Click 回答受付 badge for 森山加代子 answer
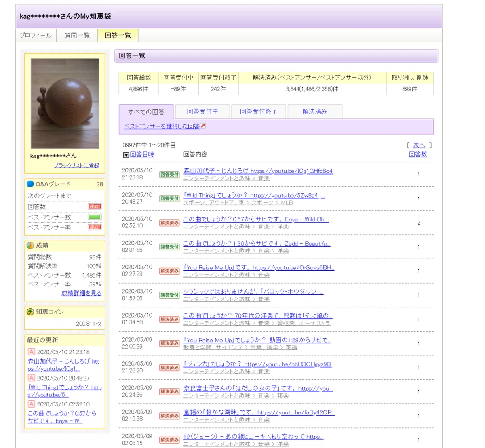 (x=169, y=175)
